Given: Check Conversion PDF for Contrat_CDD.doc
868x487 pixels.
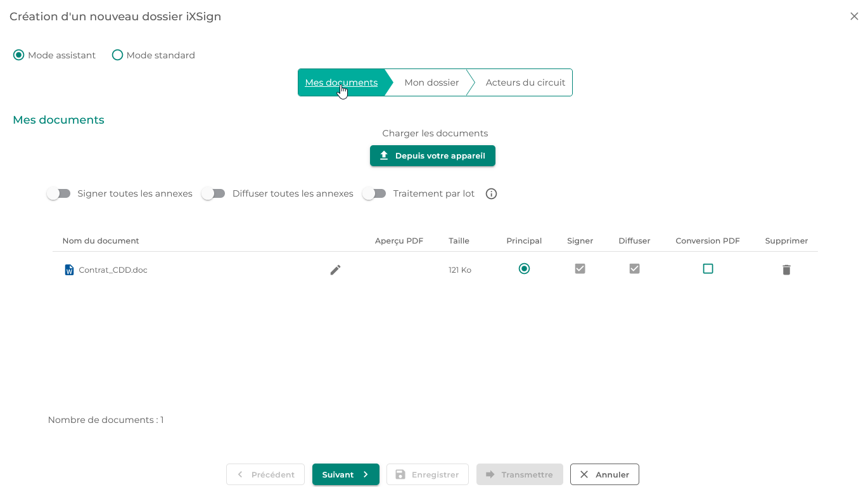Looking at the screenshot, I should coord(708,269).
